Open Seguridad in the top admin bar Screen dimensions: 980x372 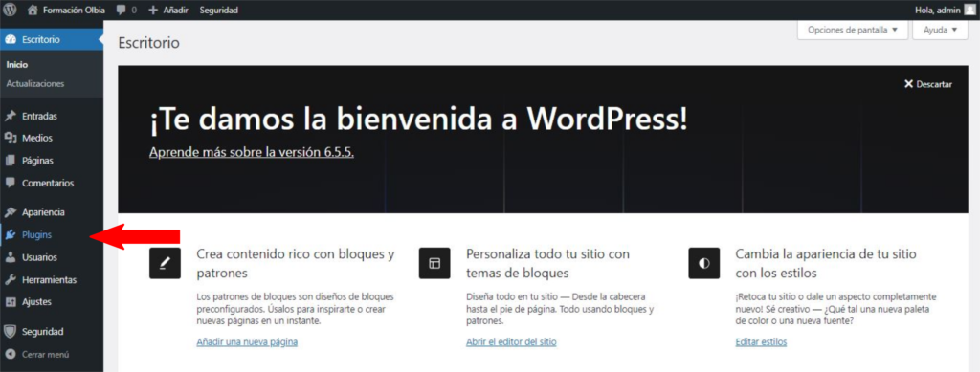(x=219, y=10)
